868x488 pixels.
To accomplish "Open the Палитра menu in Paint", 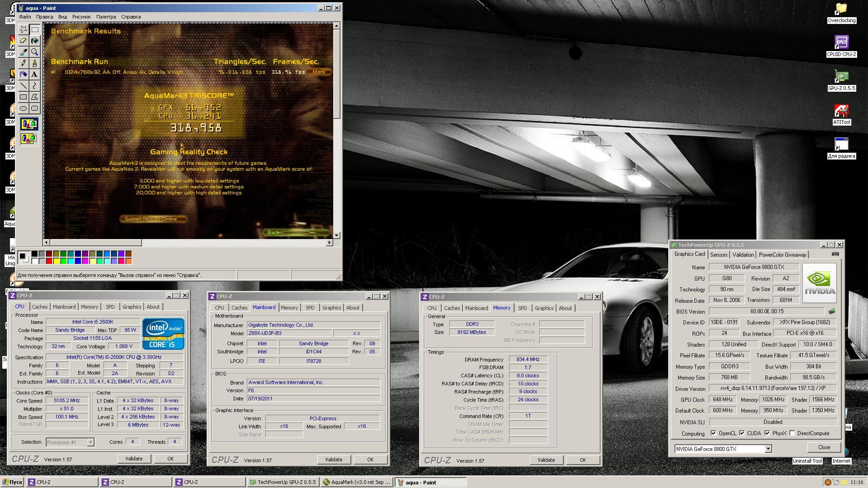I will click(106, 17).
